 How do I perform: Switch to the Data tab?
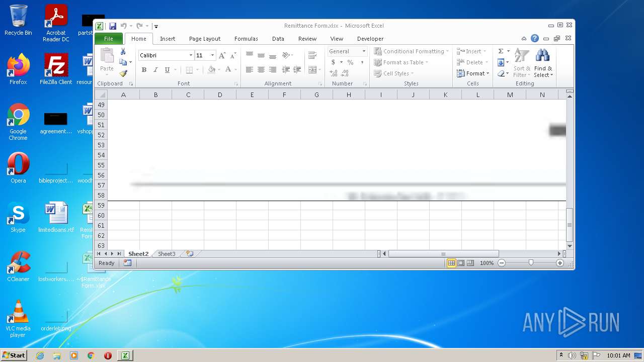(278, 39)
